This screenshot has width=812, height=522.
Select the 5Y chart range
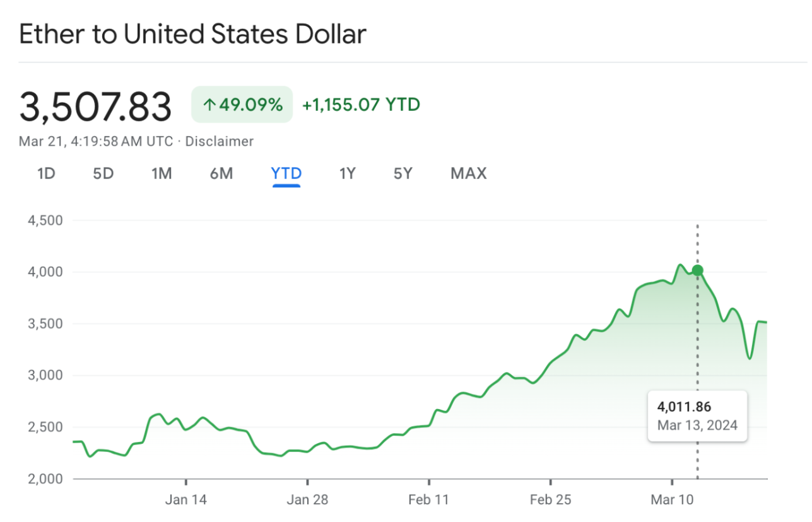coord(403,173)
